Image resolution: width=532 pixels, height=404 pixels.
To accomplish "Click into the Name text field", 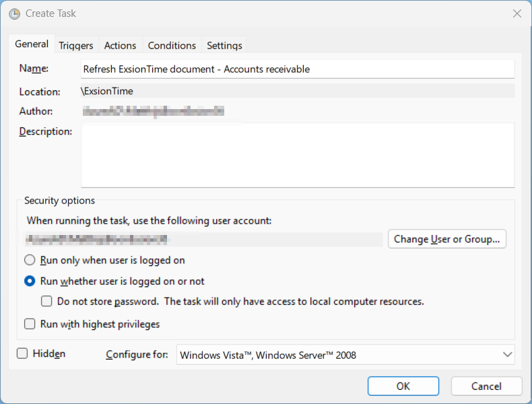I will (297, 69).
